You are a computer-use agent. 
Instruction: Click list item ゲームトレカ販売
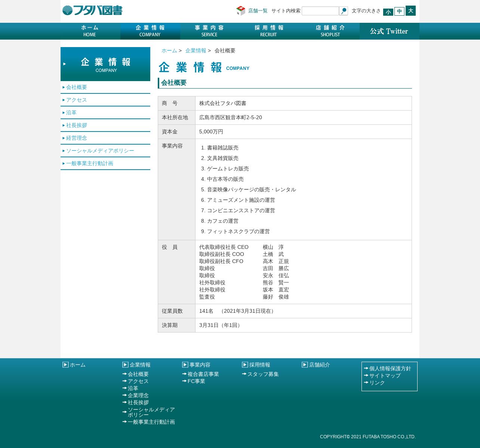click(228, 169)
